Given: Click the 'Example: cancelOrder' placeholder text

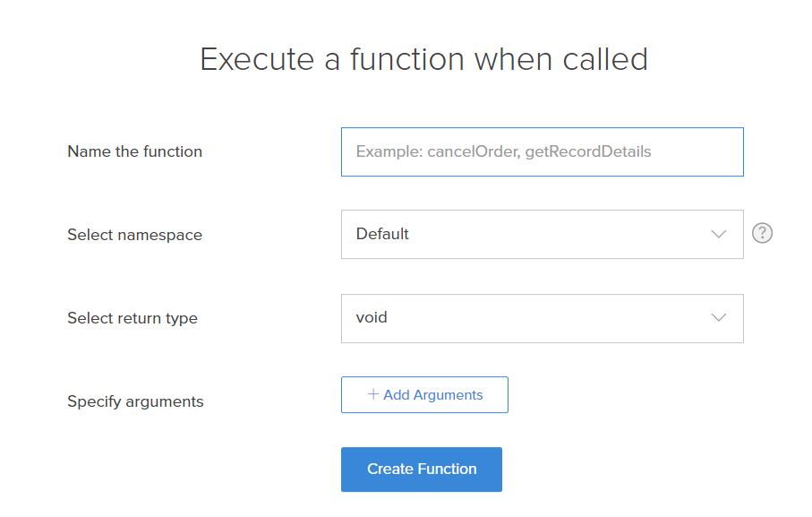Looking at the screenshot, I should [x=438, y=151].
